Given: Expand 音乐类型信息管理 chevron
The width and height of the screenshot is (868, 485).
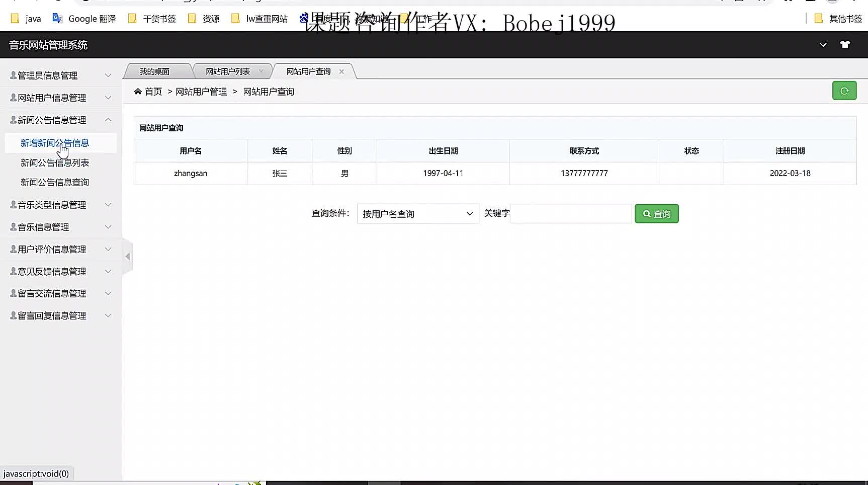Looking at the screenshot, I should click(x=108, y=205).
